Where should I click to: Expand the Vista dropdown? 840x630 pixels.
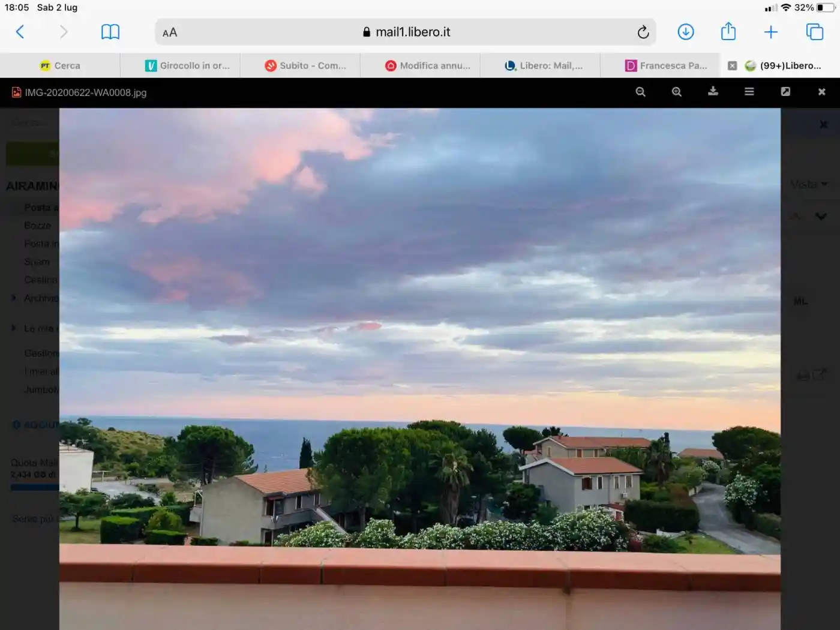(x=808, y=184)
